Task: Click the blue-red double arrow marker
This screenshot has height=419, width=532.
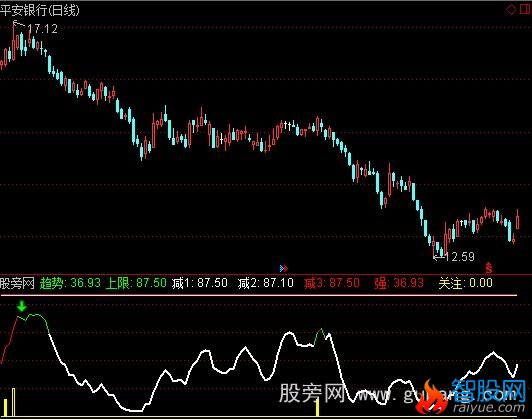Action: pos(284,268)
